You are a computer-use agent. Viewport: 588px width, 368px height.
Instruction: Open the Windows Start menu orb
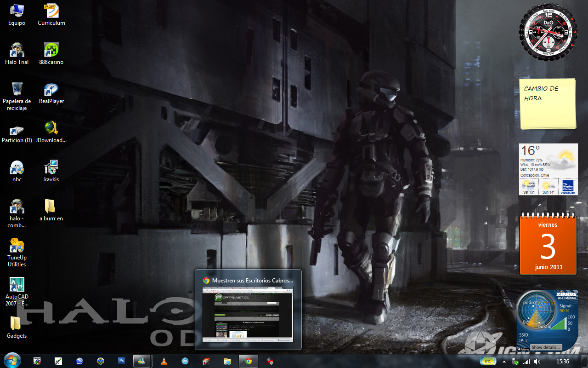point(12,361)
